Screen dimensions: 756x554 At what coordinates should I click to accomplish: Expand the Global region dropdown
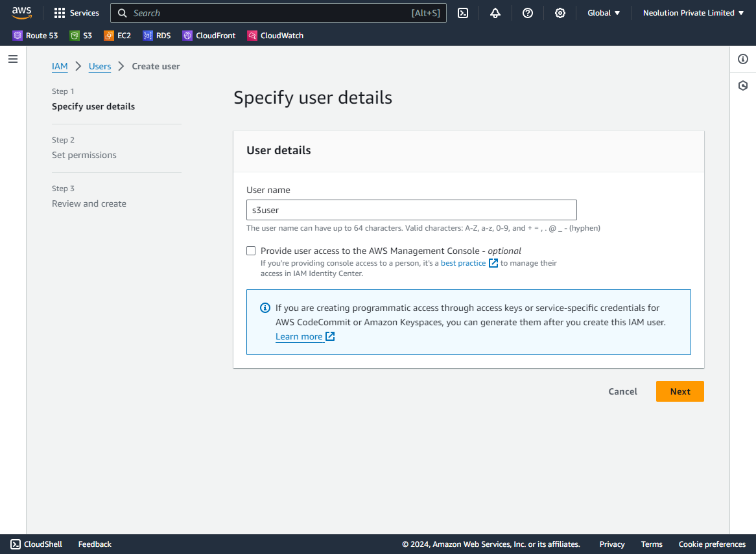[604, 13]
